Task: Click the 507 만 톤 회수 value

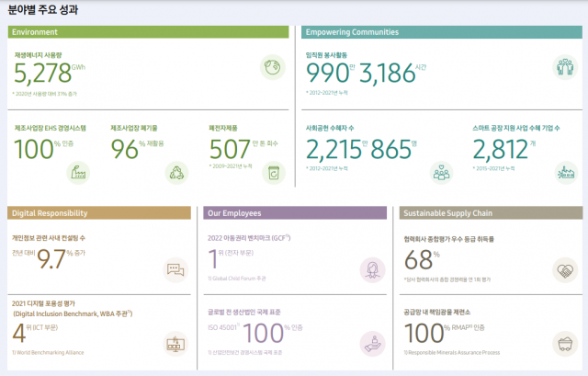Action: pyautogui.click(x=243, y=149)
